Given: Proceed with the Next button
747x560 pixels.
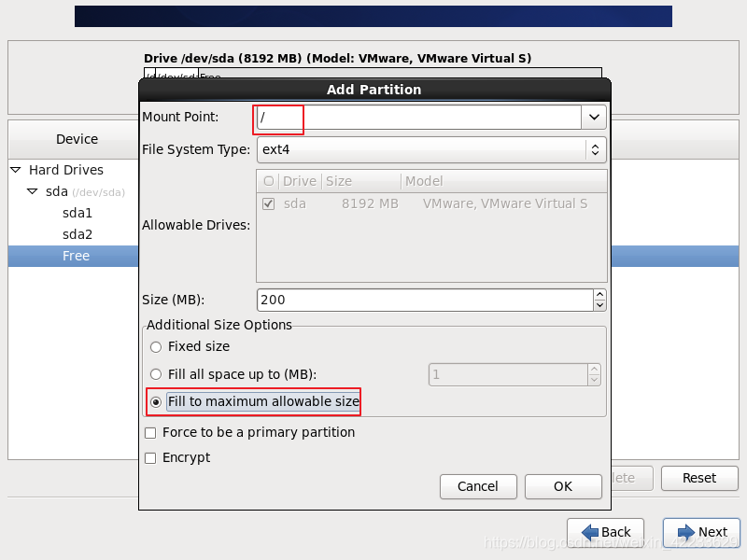Looking at the screenshot, I should [x=702, y=531].
